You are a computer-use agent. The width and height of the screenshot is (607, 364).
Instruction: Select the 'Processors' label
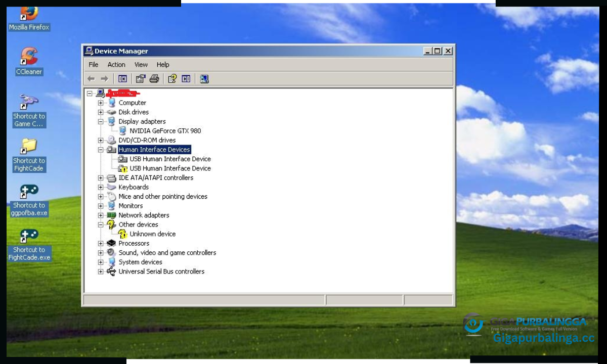[134, 243]
